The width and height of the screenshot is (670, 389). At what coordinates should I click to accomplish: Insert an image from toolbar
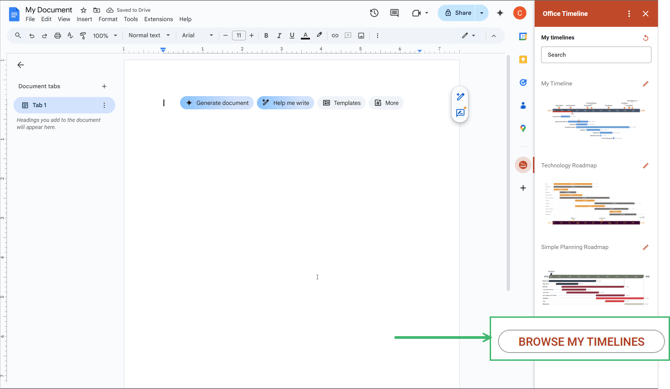(x=361, y=35)
